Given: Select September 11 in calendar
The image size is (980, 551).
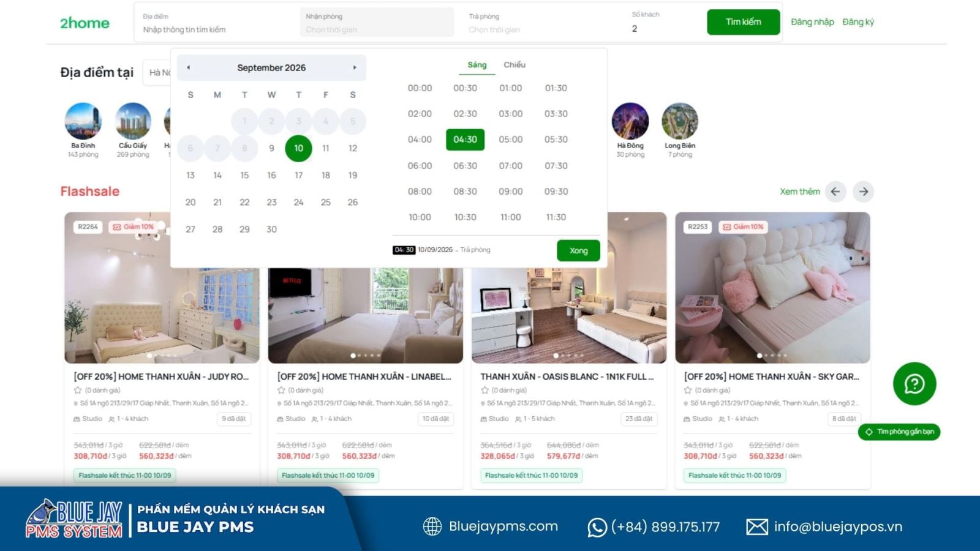Looking at the screenshot, I should click(326, 148).
